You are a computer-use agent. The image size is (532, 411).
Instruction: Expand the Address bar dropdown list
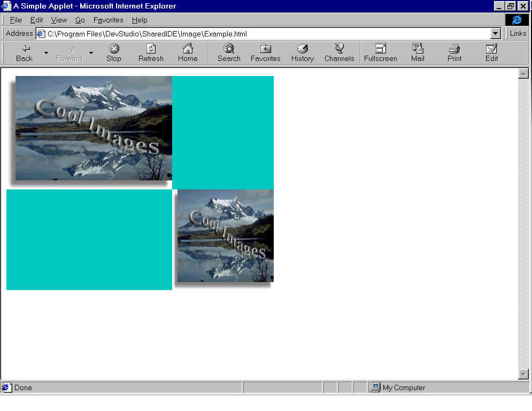tap(495, 34)
